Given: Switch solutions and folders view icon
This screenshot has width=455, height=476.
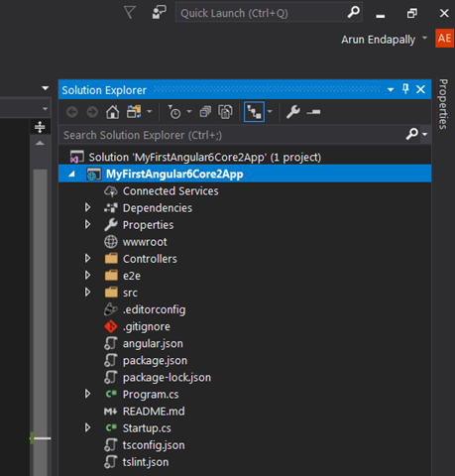Looking at the screenshot, I should [x=134, y=112].
